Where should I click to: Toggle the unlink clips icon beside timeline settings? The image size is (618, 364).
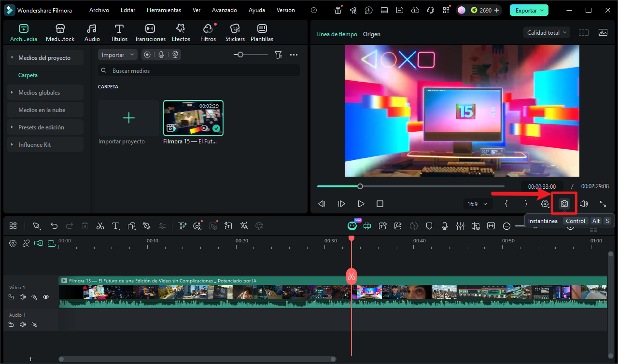[26, 243]
